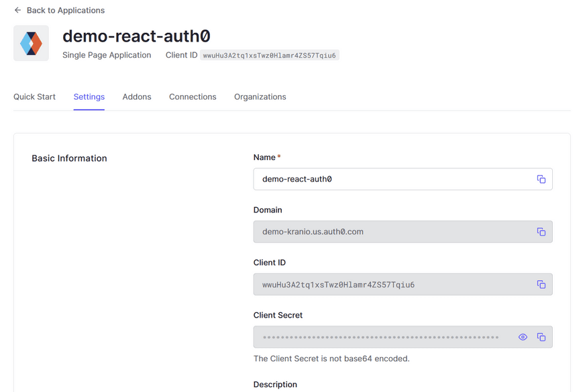Screen dimensions: 577x392
Task: Copy the Client Secret value
Action: 541,337
